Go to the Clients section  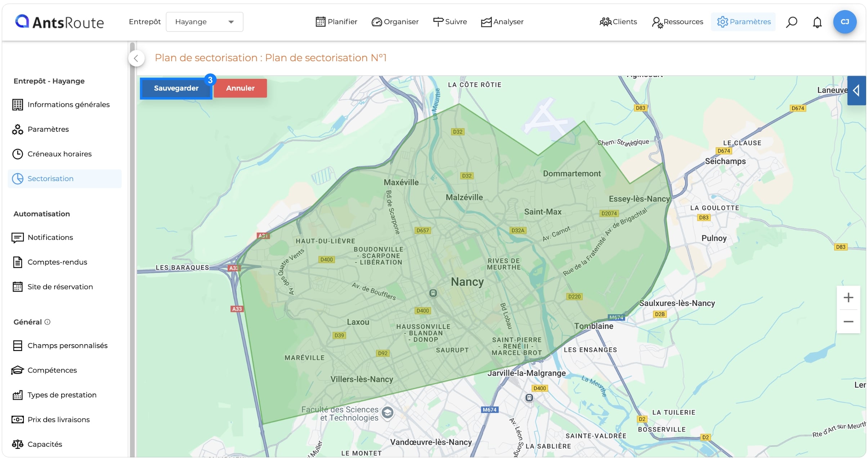click(618, 22)
